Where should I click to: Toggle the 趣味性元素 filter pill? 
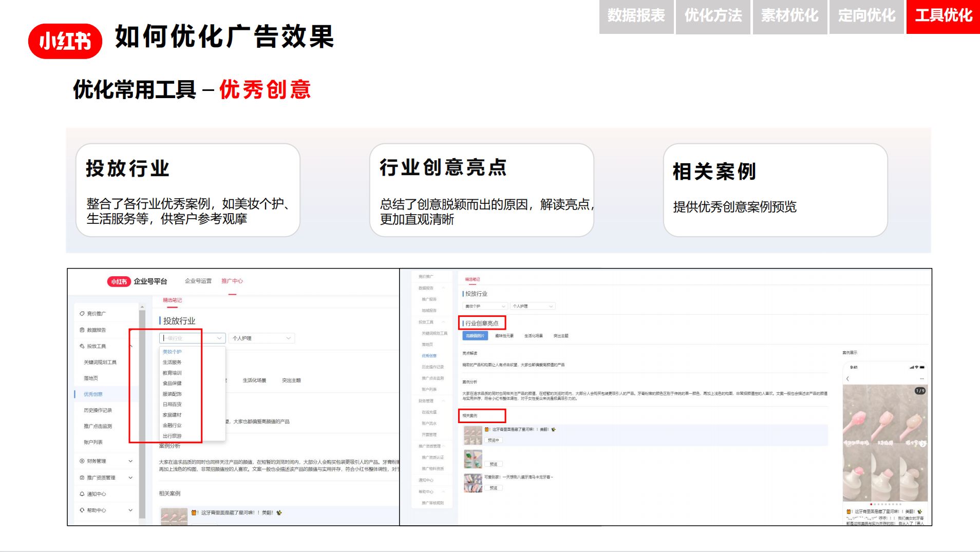coord(504,336)
